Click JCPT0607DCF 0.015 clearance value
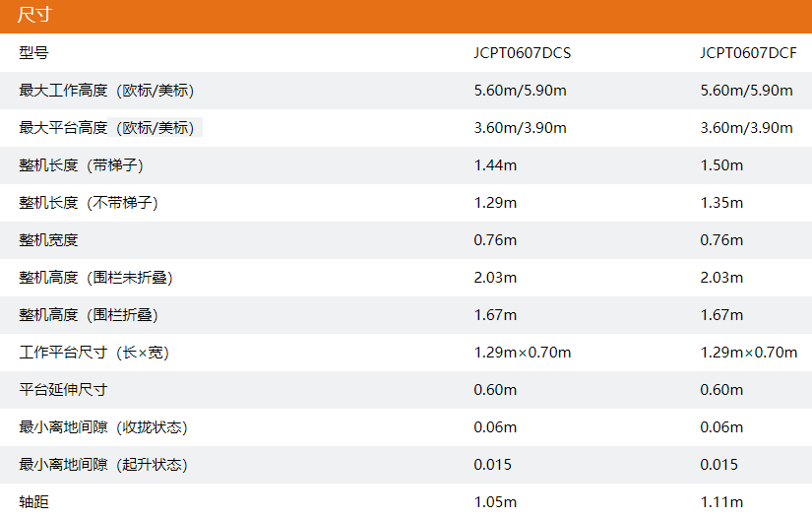This screenshot has width=812, height=519. coord(718,465)
